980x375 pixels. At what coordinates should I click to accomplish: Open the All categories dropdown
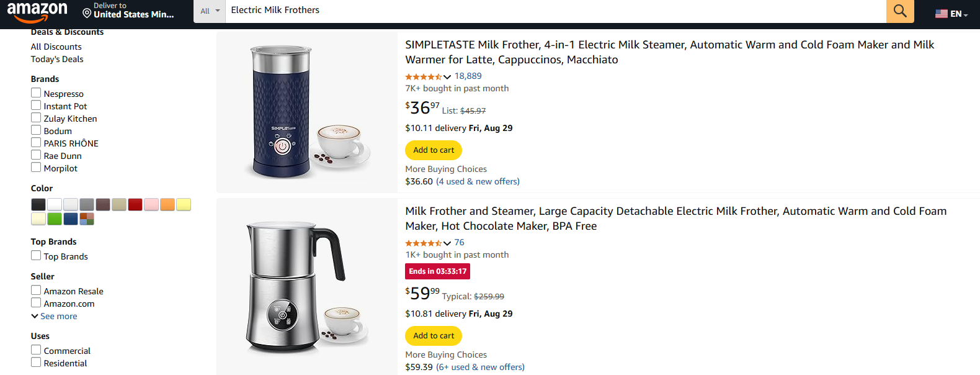pyautogui.click(x=209, y=11)
